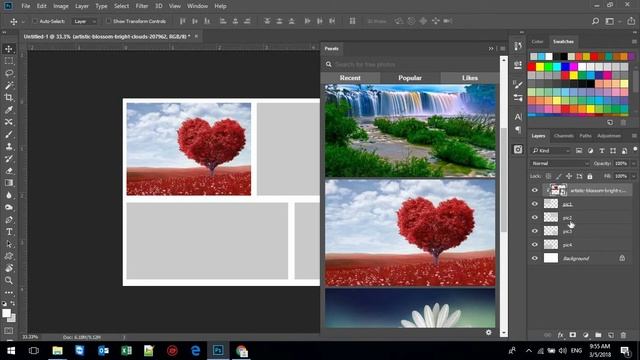Switch to the Channels tab
Screen dimensions: 640x360
(564, 136)
